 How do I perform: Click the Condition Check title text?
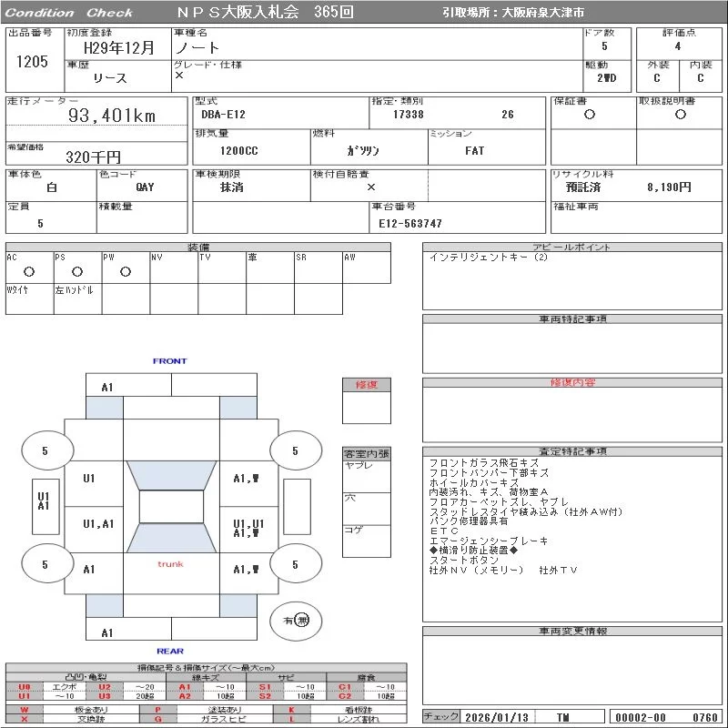(69, 13)
